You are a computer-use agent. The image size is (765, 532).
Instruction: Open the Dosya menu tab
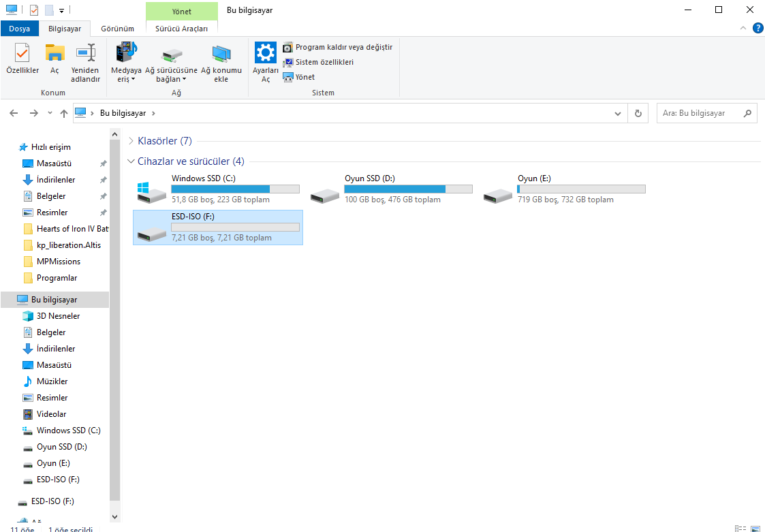click(20, 29)
